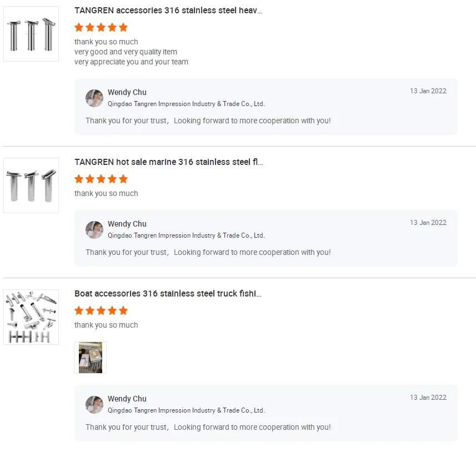Viewport: 476px width, 452px height.
Task: Click the 13 Jan 2022 date on the first reply
Action: pos(428,91)
